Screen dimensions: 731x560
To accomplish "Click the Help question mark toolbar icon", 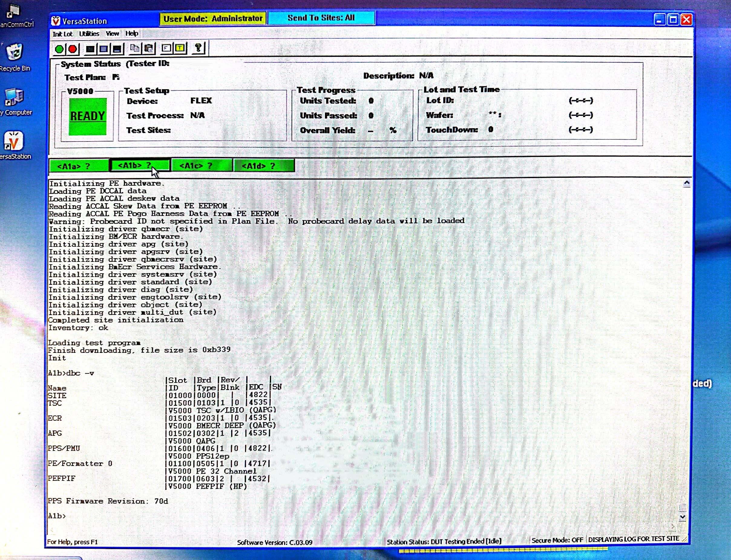I will tap(198, 48).
